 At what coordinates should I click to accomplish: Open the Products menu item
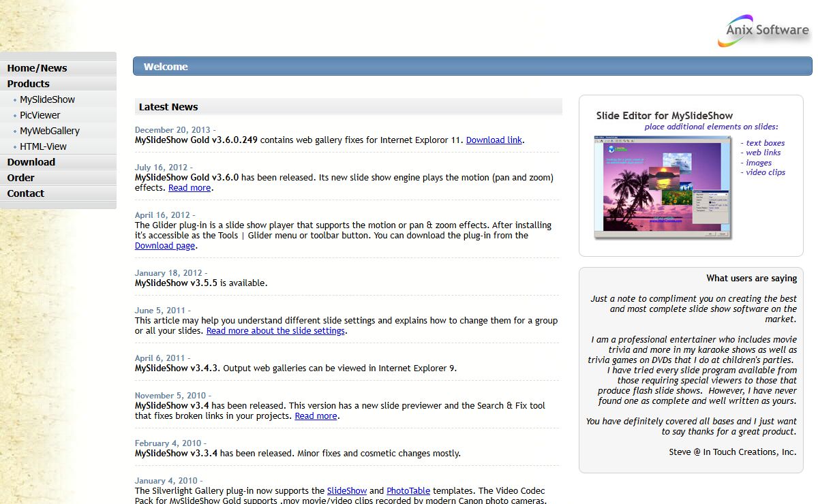tap(28, 84)
